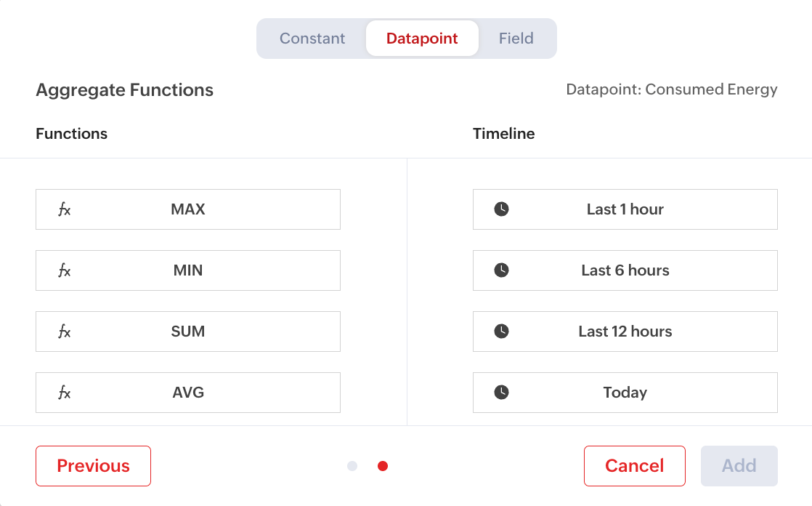Go back with the Previous button

coord(93,466)
